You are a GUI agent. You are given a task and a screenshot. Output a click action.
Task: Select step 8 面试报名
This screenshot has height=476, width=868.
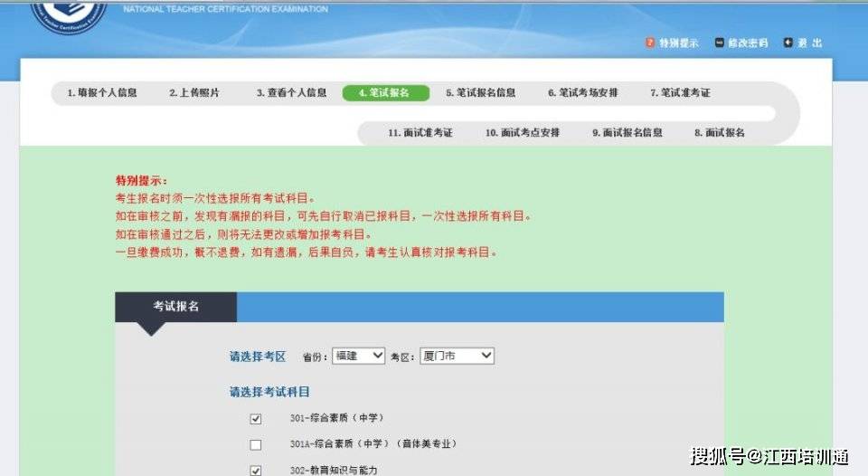pyautogui.click(x=720, y=132)
